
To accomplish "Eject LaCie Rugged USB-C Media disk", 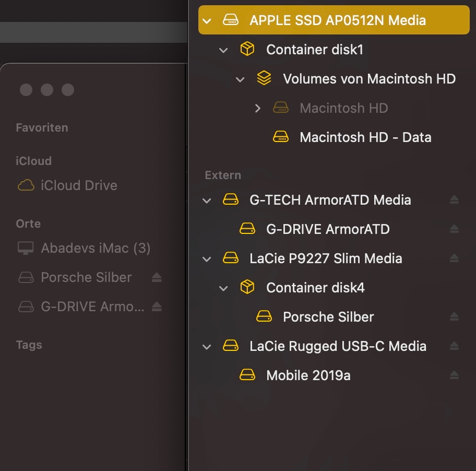I will pyautogui.click(x=454, y=346).
